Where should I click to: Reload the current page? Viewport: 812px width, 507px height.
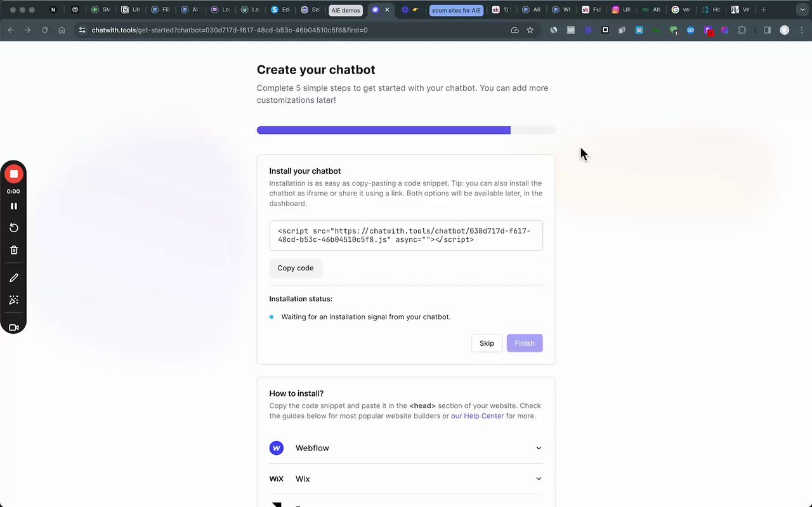[x=44, y=30]
